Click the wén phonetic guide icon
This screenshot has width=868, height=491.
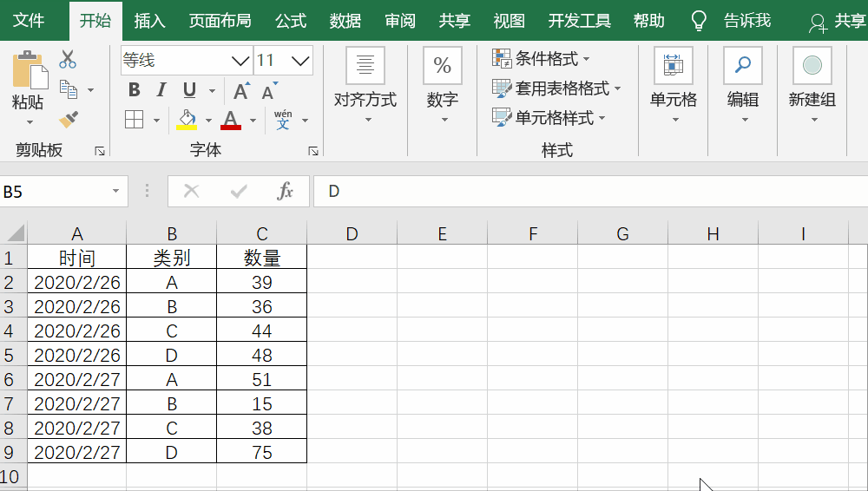pyautogui.click(x=283, y=119)
